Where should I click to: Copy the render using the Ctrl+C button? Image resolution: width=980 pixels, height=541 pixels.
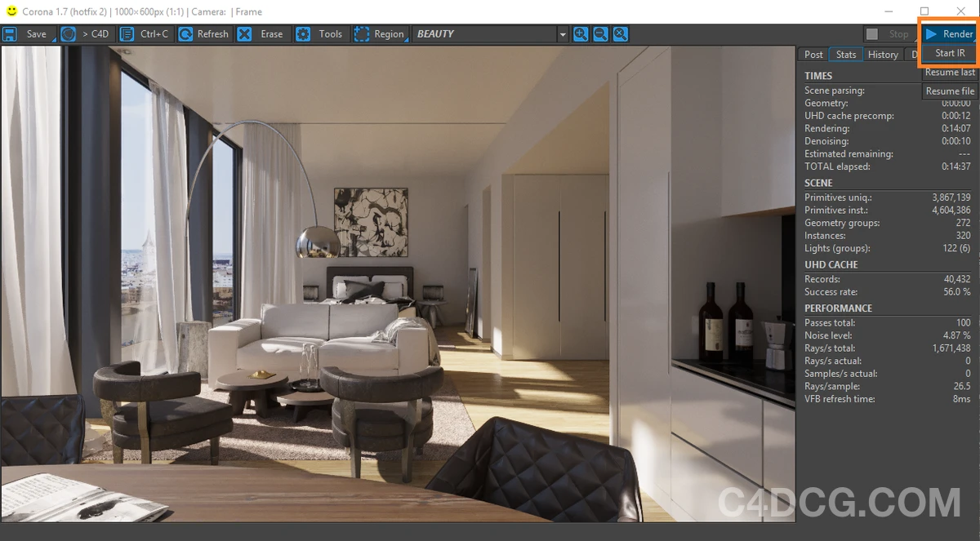coord(145,34)
